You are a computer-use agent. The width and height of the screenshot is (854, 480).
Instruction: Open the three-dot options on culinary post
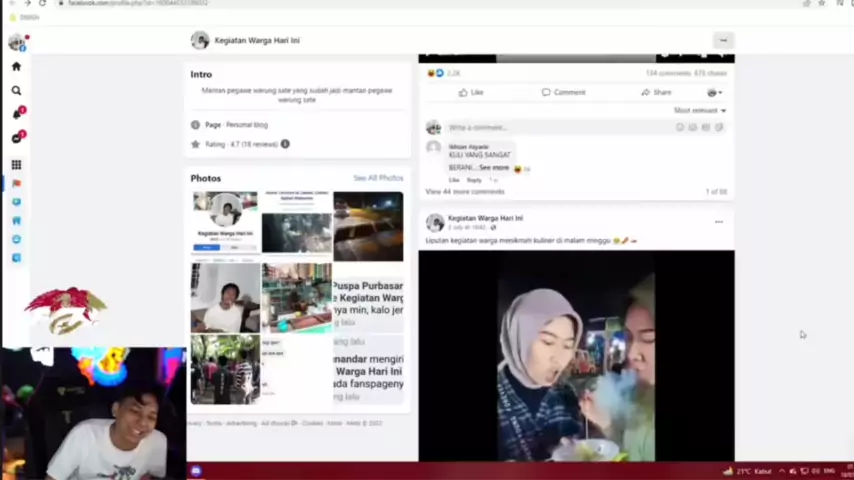(x=718, y=222)
